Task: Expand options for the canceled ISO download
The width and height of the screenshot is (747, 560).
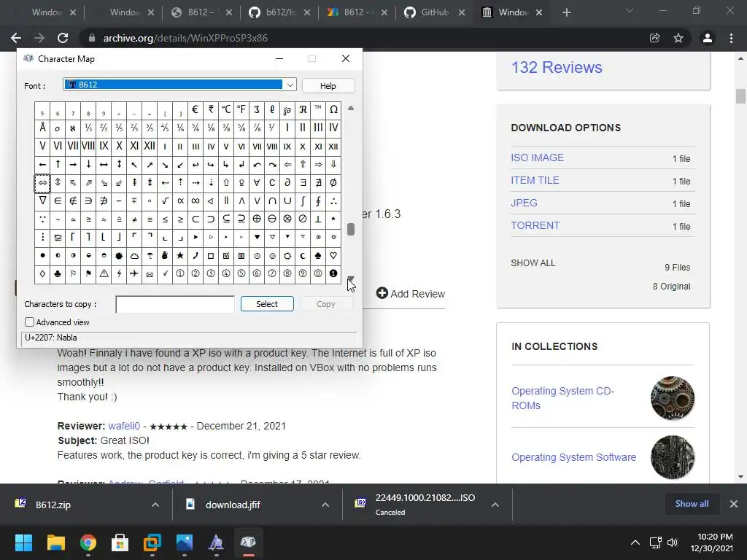Action: pos(495,505)
